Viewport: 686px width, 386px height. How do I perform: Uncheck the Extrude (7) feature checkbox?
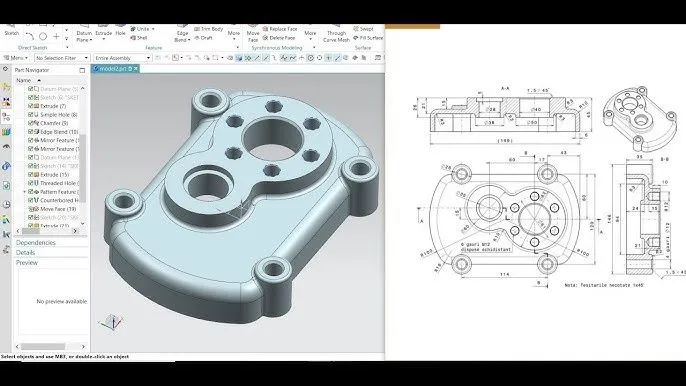click(x=31, y=106)
